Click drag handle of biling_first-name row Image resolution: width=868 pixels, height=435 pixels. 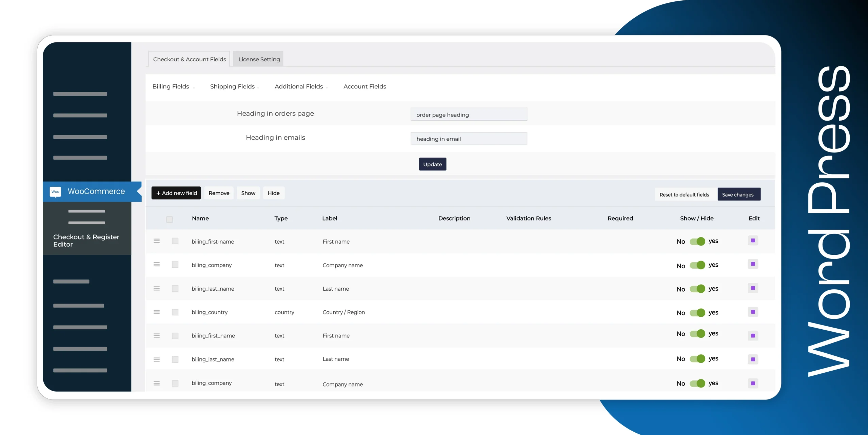coord(157,241)
